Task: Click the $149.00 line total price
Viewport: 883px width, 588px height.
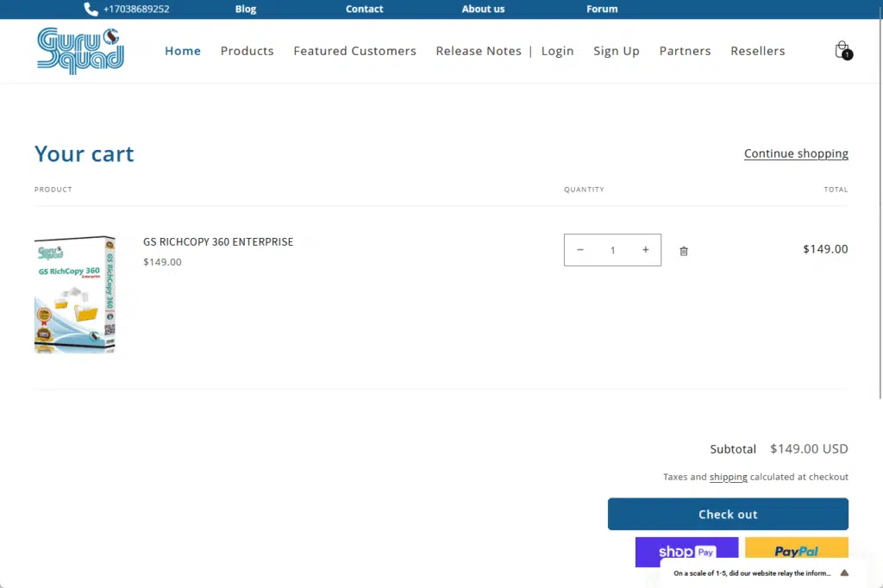Action: coord(825,249)
